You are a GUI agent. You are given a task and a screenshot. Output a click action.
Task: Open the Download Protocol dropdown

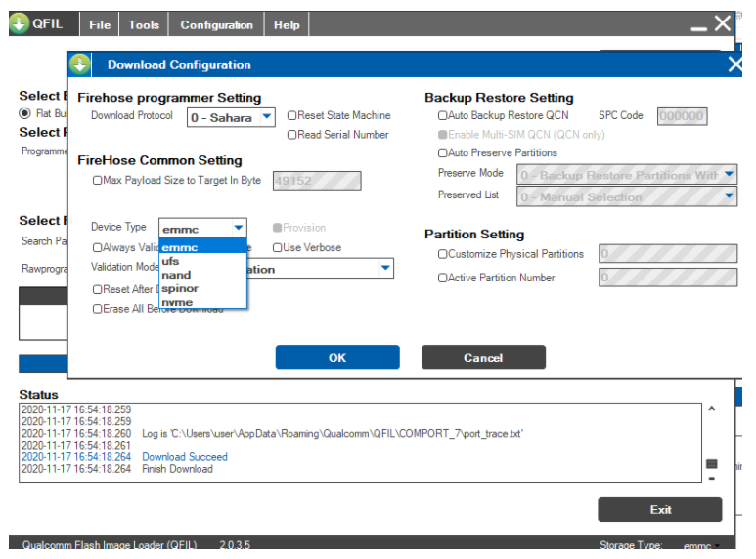click(x=231, y=117)
